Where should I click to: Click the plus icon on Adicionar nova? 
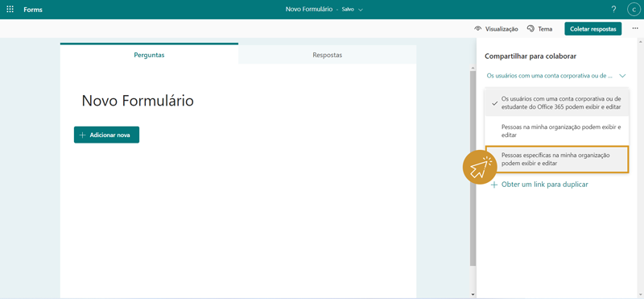pyautogui.click(x=82, y=135)
